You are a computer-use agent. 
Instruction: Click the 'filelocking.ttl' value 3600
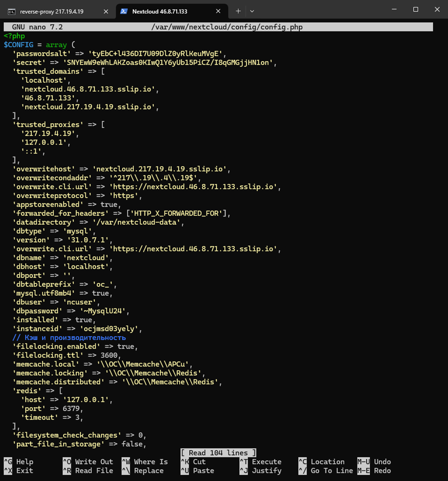tap(109, 355)
